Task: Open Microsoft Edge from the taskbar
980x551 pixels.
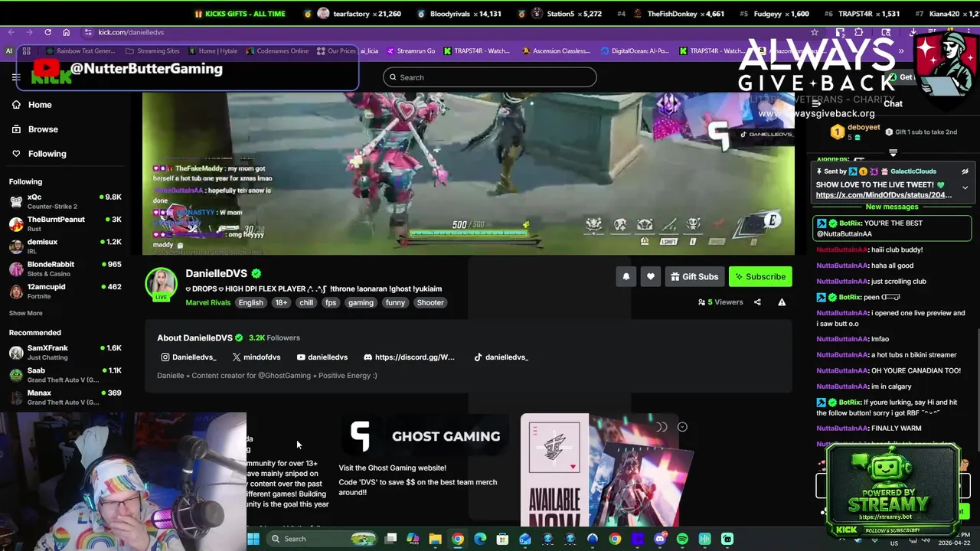Action: (x=480, y=539)
